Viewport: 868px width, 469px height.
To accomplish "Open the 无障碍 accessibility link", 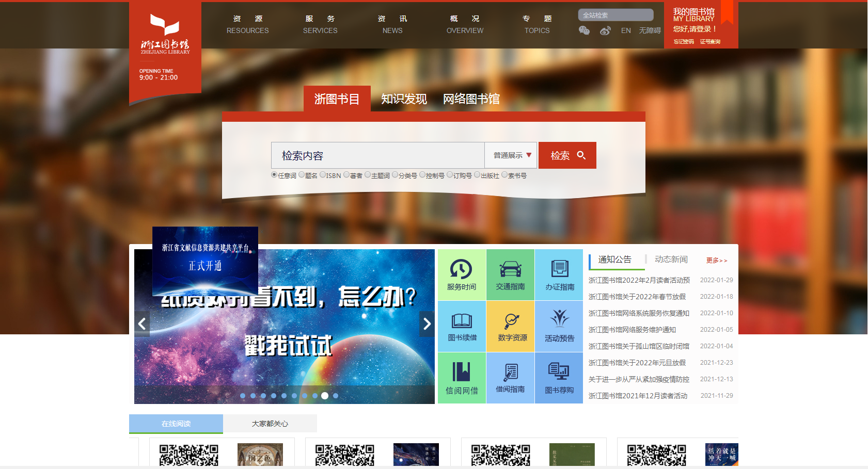I will 650,30.
